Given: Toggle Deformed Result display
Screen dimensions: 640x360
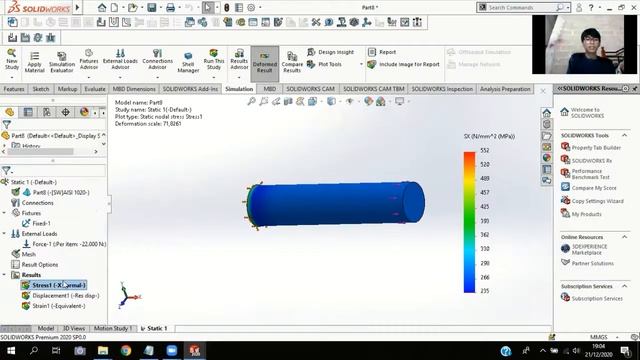Looking at the screenshot, I should [x=264, y=63].
